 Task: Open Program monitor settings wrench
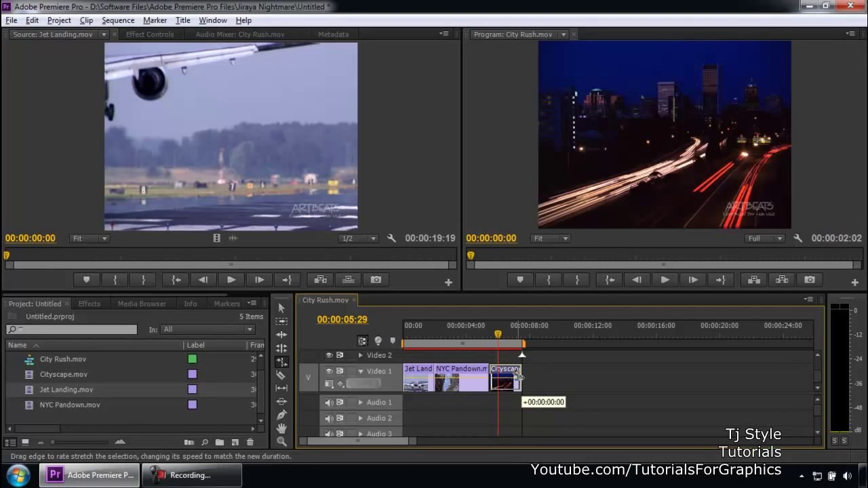point(797,238)
